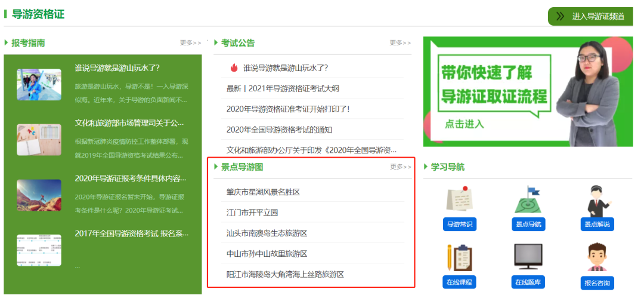Open the 带你快速了解导游证取证流程 banner
Viewport: 644px width, 298px height.
point(528,91)
